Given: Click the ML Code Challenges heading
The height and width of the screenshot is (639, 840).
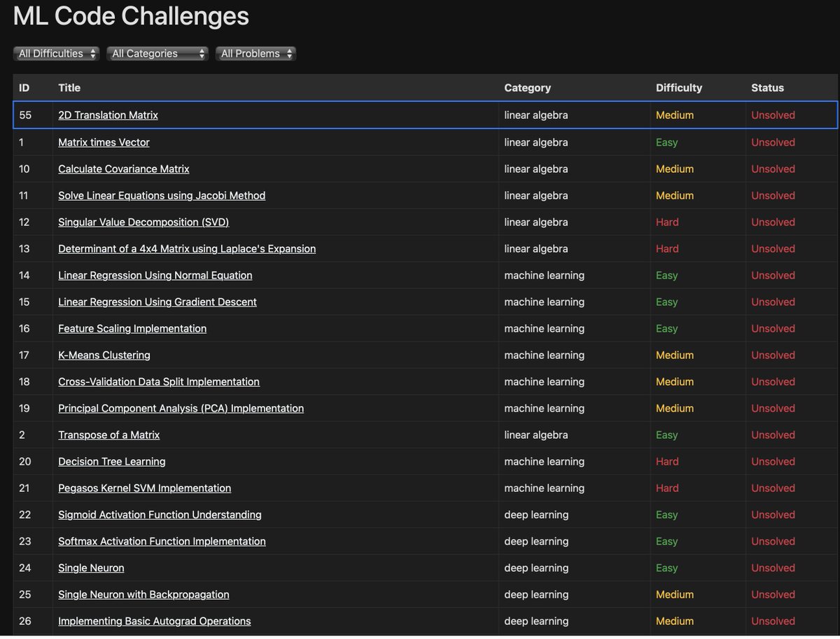Looking at the screenshot, I should pos(131,15).
